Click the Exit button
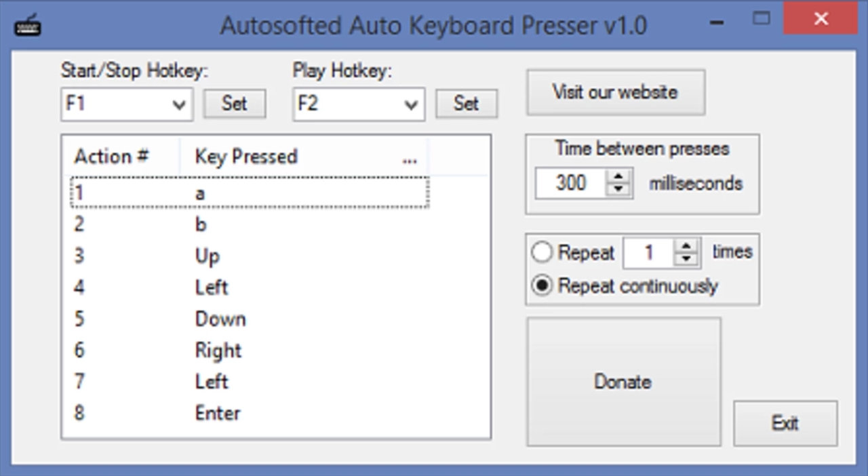 pos(785,423)
